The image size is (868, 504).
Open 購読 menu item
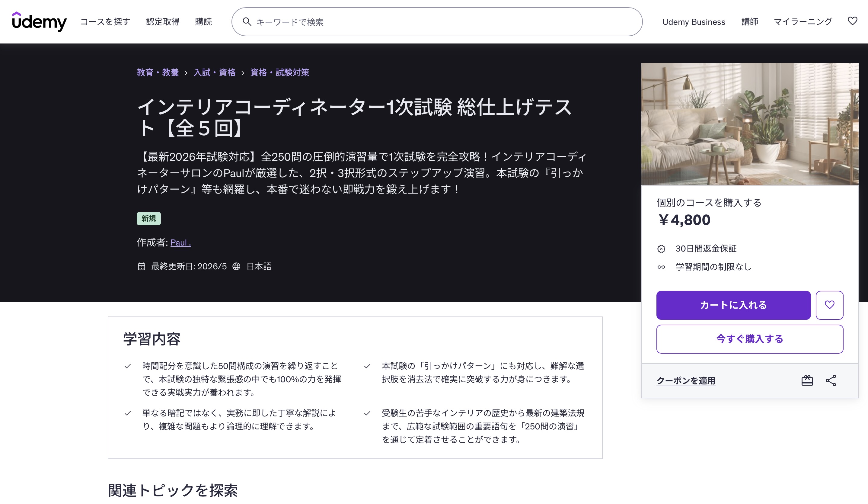pos(203,22)
